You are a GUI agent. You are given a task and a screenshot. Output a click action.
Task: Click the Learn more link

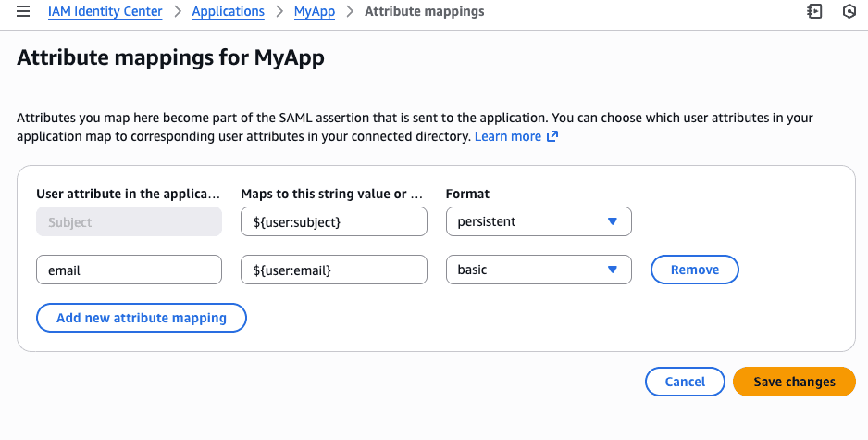pos(508,136)
